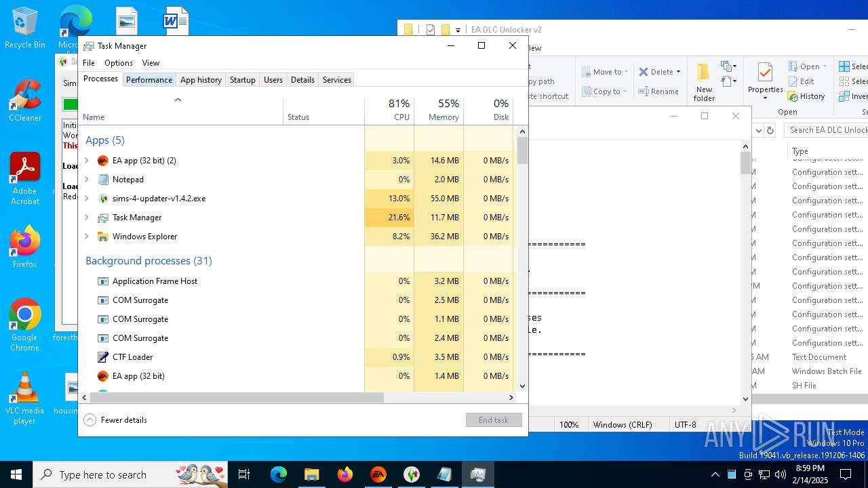Click the Notepad process icon
868x488 pixels.
tap(103, 180)
